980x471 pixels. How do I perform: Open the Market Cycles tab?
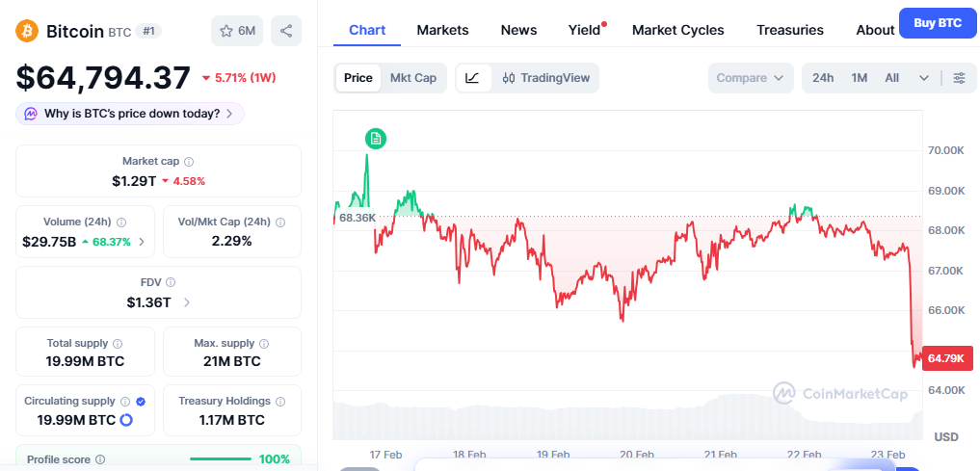click(x=678, y=30)
